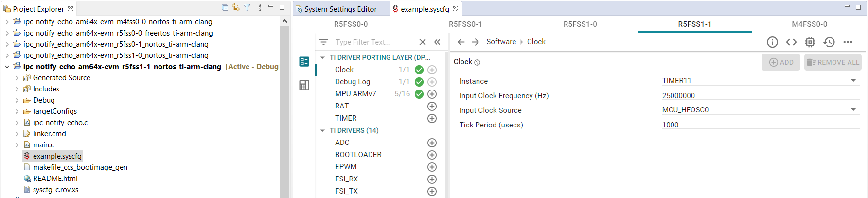Click the Show Generated Files code icon
Viewport: 868px width, 198px height.
[x=791, y=42]
